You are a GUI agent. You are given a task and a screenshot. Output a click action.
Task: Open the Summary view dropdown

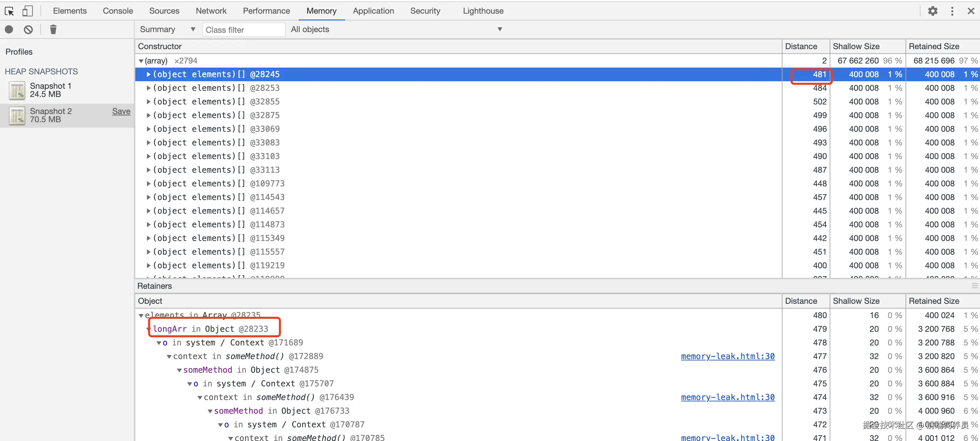(x=167, y=29)
